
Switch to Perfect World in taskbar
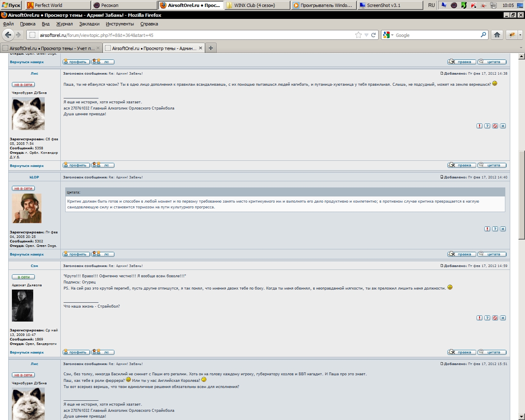(57, 5)
